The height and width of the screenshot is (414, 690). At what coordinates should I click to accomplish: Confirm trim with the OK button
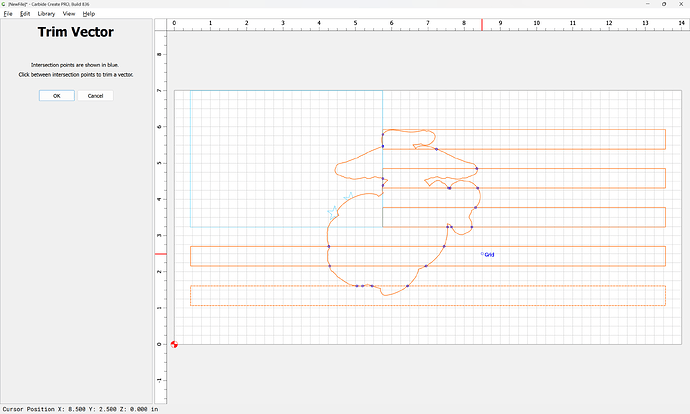point(56,96)
